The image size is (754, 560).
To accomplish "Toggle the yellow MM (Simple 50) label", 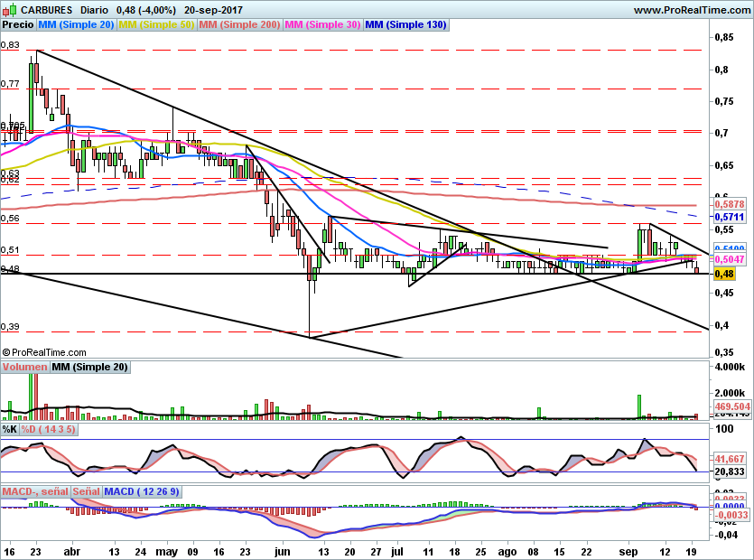I will click(x=157, y=25).
